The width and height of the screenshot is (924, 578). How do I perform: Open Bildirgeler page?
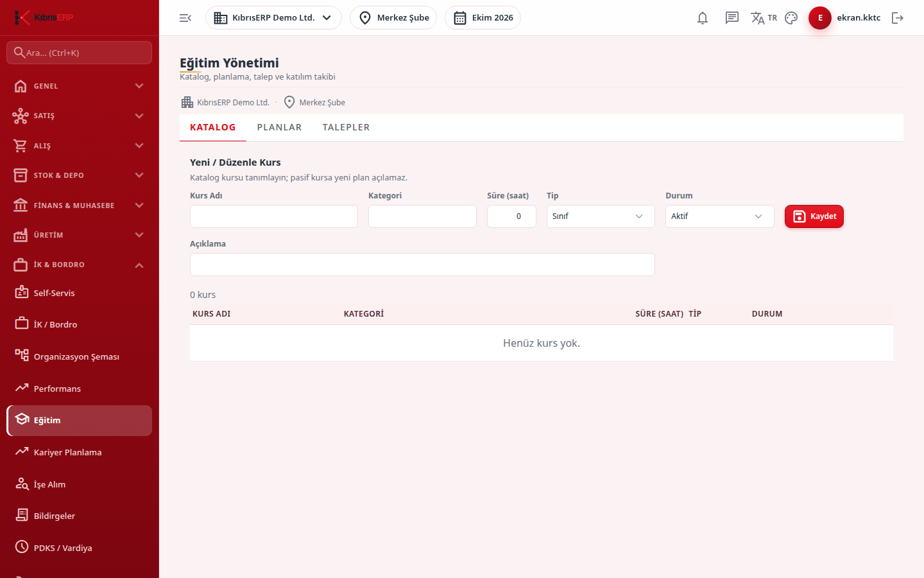(79, 516)
